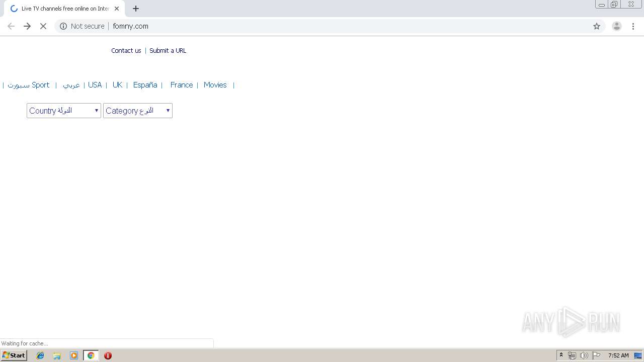The height and width of the screenshot is (362, 644).
Task: View site info for Not secure
Action: [82, 26]
